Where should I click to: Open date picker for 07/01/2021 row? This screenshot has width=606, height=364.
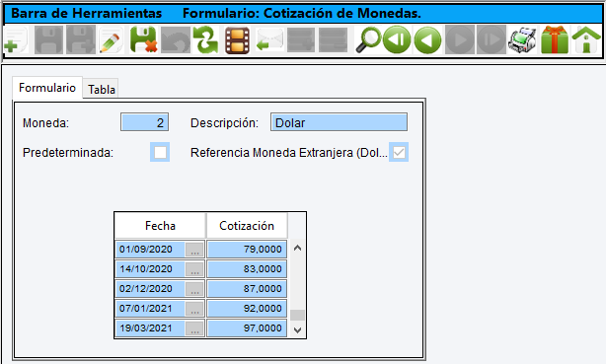click(194, 309)
